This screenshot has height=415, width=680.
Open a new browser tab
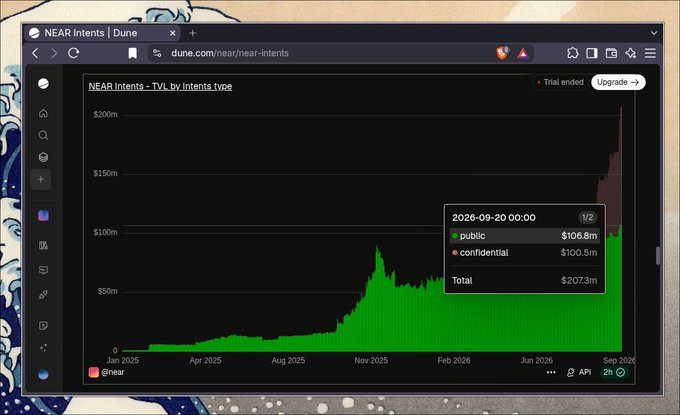[193, 33]
